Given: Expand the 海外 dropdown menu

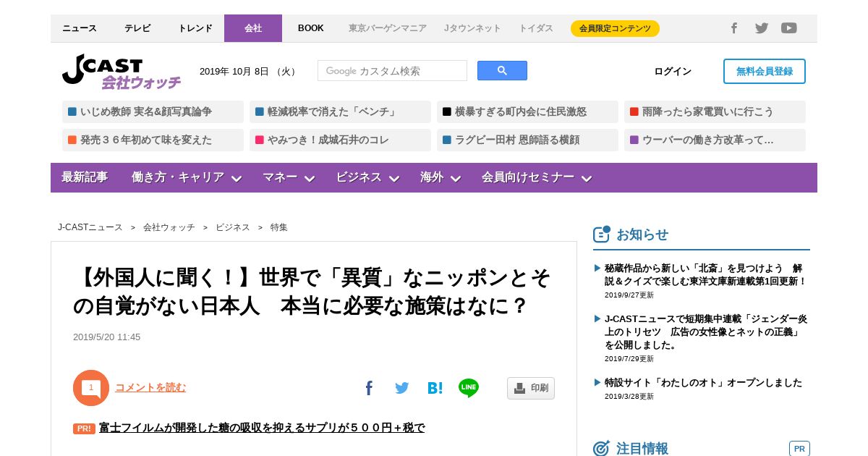Looking at the screenshot, I should [x=441, y=177].
